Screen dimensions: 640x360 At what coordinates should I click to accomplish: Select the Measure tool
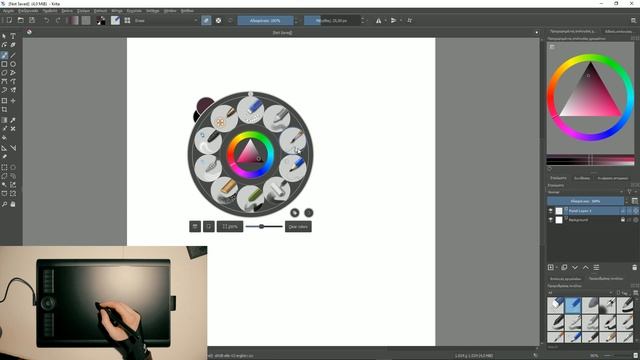(13, 148)
